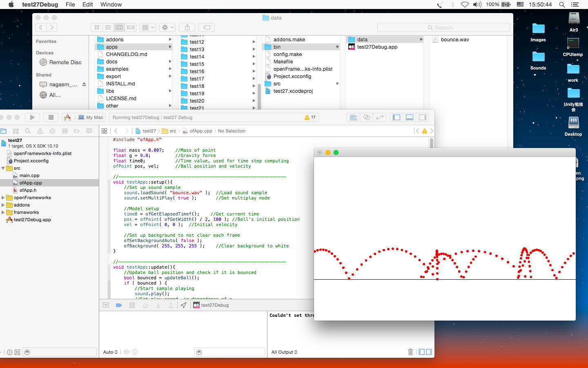The width and height of the screenshot is (588, 368).
Task: Select bounce.wav in Finder
Action: 454,40
